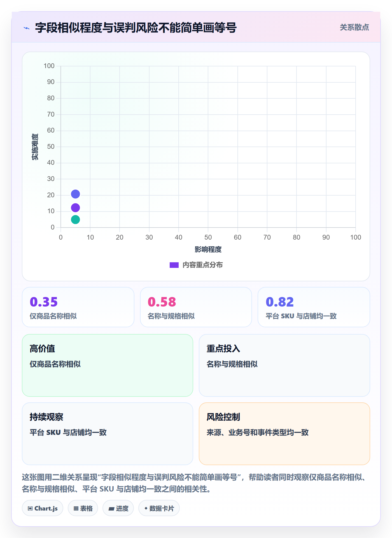Click the teal scatter point near 5
The image size is (392, 538).
coord(75,219)
